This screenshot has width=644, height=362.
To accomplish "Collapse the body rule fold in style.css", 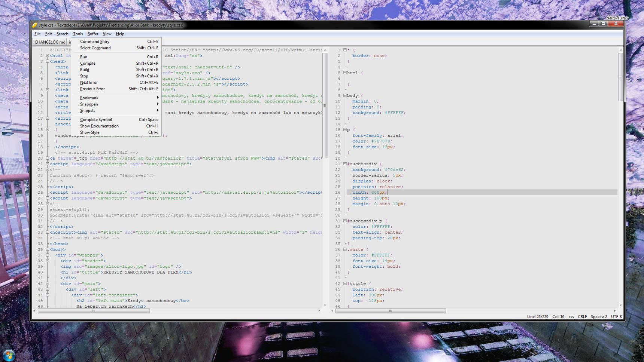I will 345,95.
